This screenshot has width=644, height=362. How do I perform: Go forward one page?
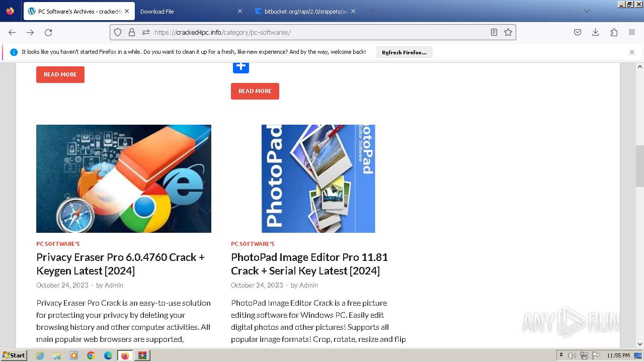(30, 32)
